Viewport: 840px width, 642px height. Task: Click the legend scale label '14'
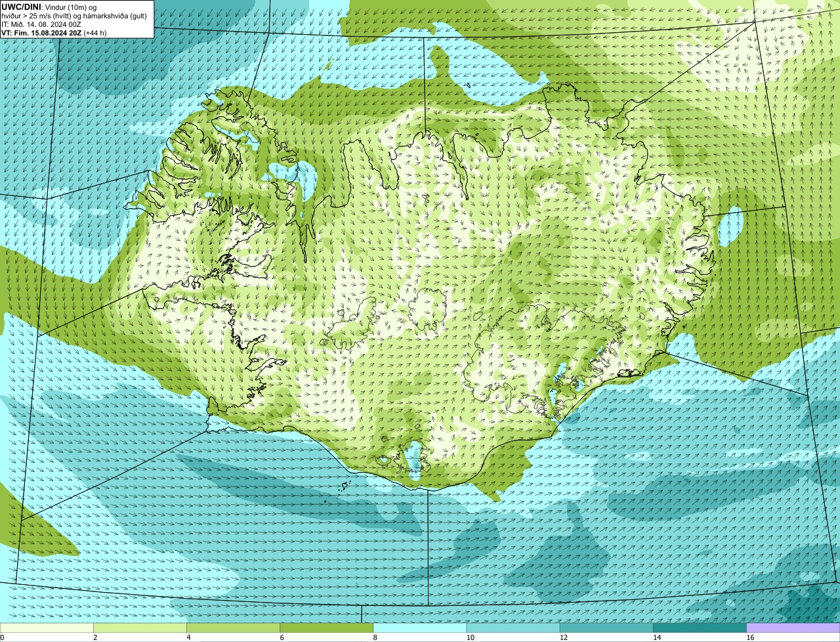pos(657,637)
